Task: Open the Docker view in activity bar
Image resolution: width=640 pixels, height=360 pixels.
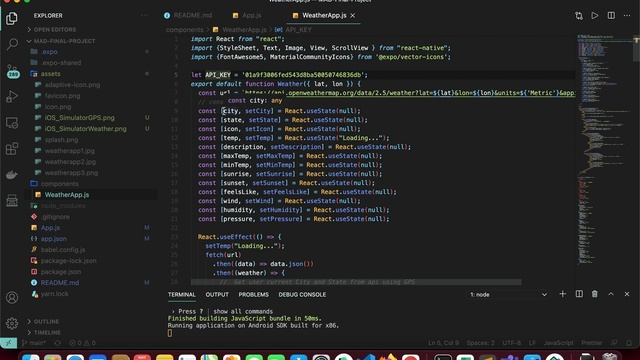Action: 12,175
